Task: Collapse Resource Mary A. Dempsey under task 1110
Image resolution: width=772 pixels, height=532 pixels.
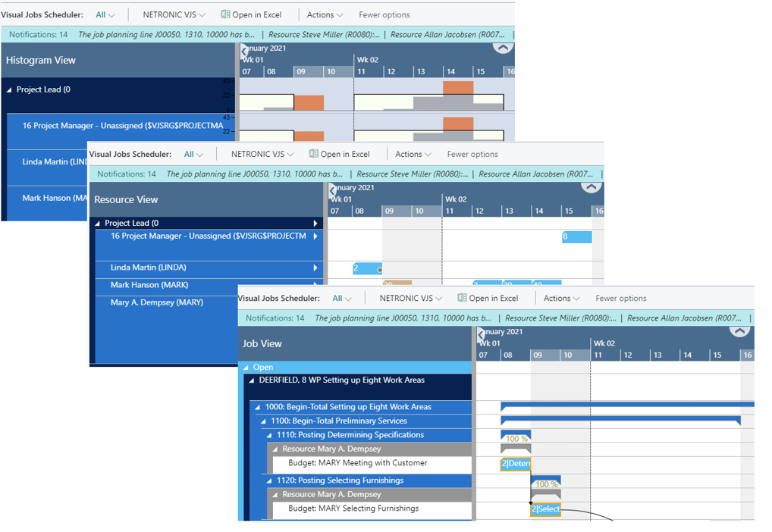Action: 275,449
